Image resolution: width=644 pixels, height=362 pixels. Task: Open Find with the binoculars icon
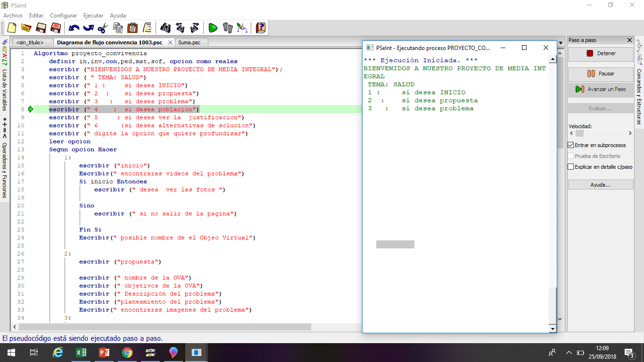click(165, 28)
